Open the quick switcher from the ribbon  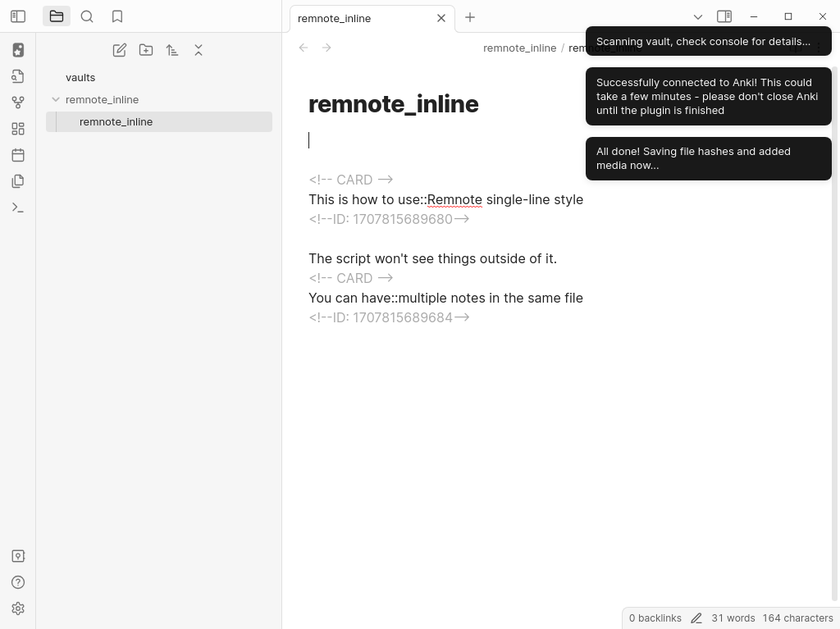tap(18, 76)
